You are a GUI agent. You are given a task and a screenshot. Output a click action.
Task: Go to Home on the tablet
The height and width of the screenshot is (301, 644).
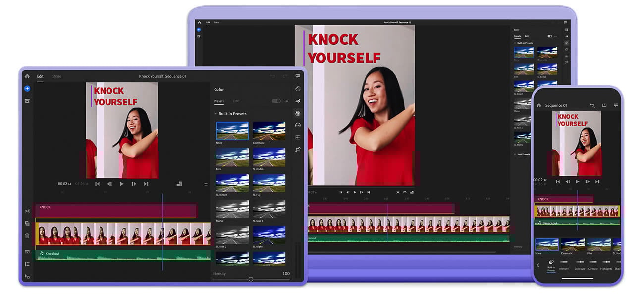pos(27,76)
